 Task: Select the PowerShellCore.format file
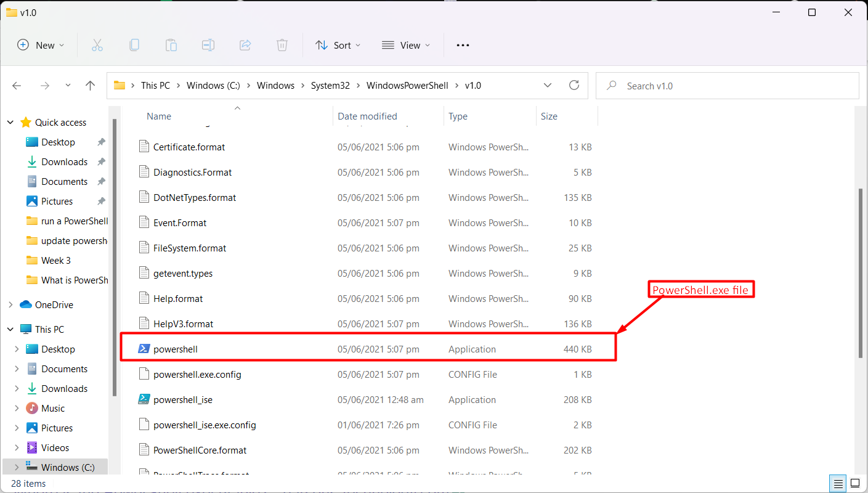click(200, 450)
